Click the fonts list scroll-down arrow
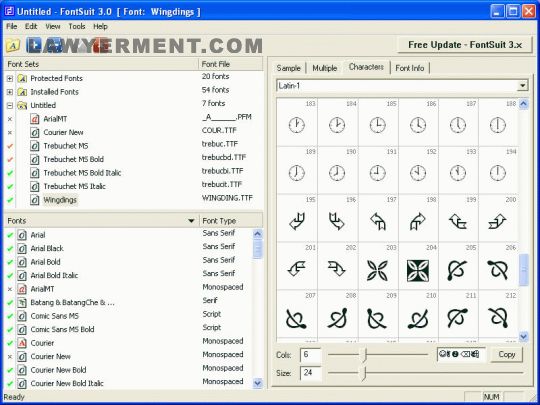The height and width of the screenshot is (405, 540). 257,383
